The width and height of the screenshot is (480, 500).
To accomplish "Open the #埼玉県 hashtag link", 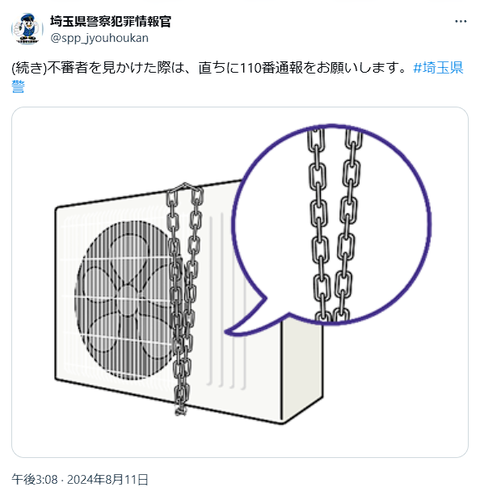I will (438, 68).
